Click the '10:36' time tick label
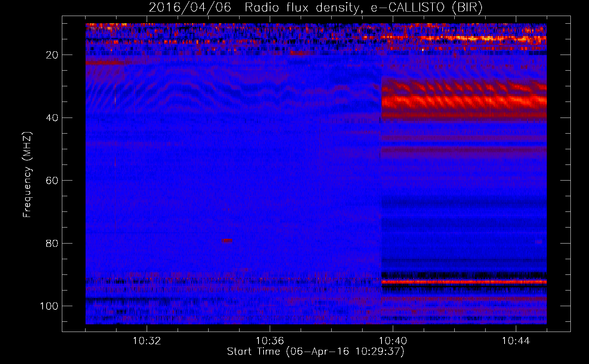589x364 pixels. tap(270, 341)
